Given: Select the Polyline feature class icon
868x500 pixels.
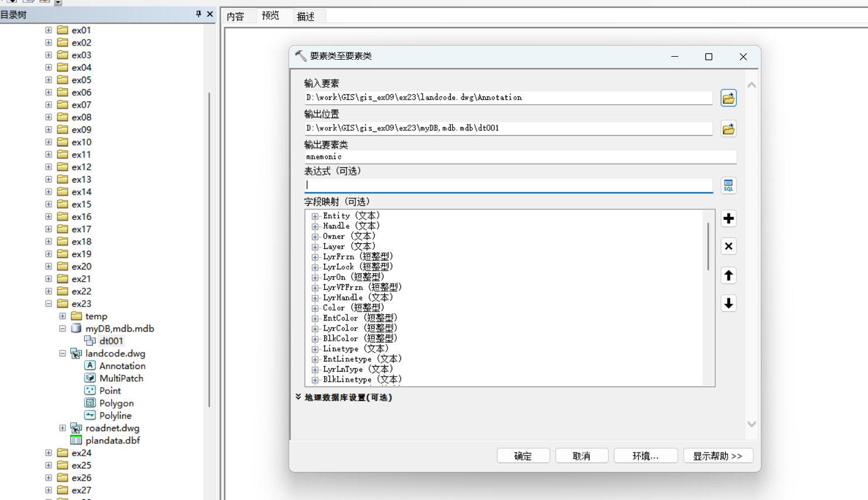Looking at the screenshot, I should pyautogui.click(x=90, y=415).
